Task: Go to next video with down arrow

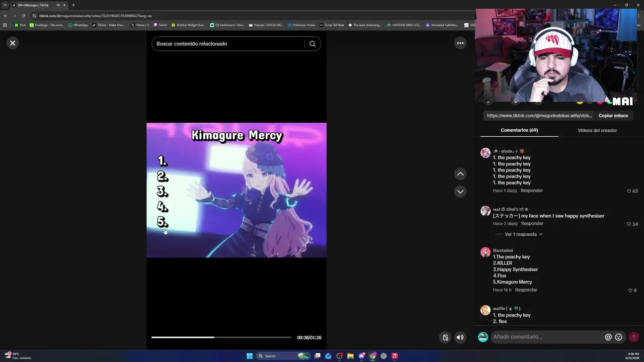Action: coord(460,192)
